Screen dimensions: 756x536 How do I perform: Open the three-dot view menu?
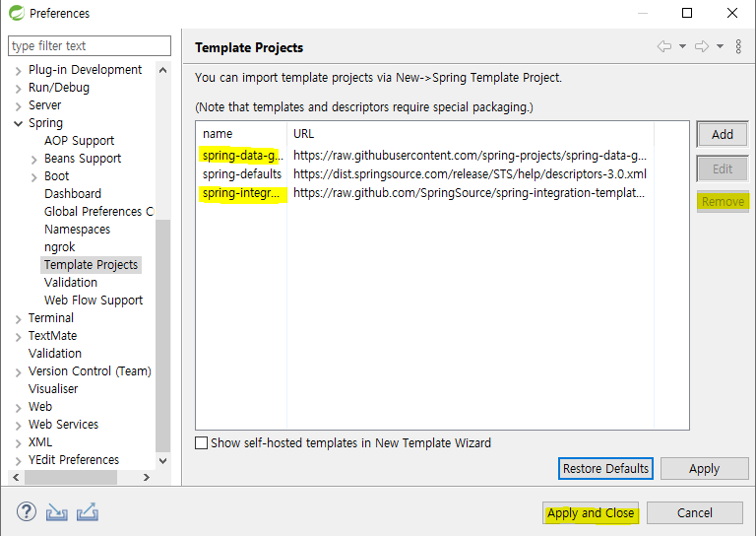[x=738, y=46]
